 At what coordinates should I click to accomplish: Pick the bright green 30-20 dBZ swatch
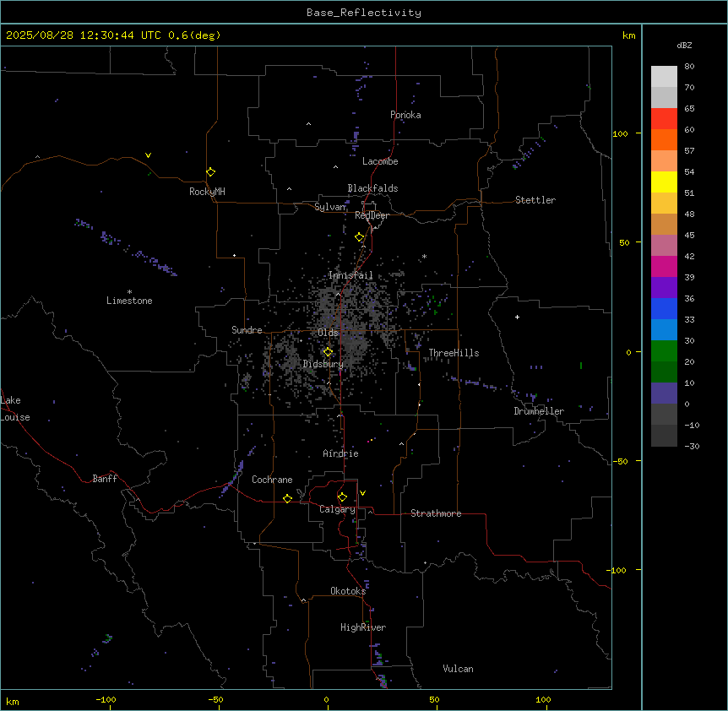click(x=664, y=351)
